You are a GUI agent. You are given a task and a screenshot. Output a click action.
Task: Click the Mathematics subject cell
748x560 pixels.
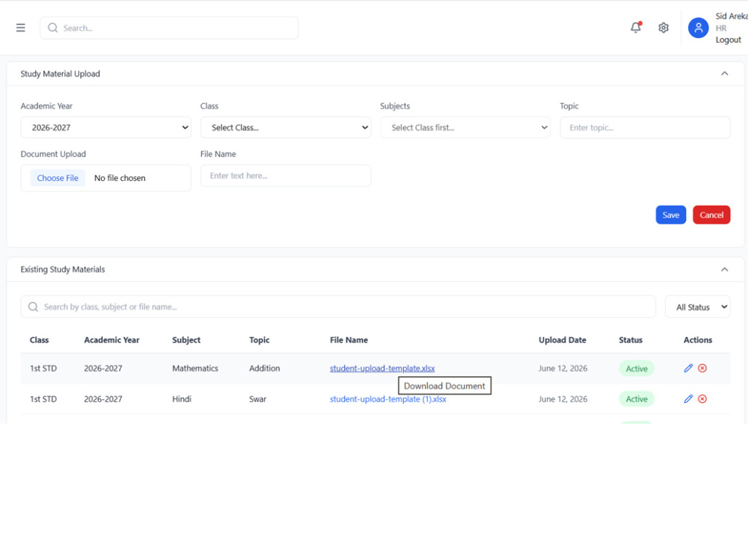pyautogui.click(x=195, y=369)
